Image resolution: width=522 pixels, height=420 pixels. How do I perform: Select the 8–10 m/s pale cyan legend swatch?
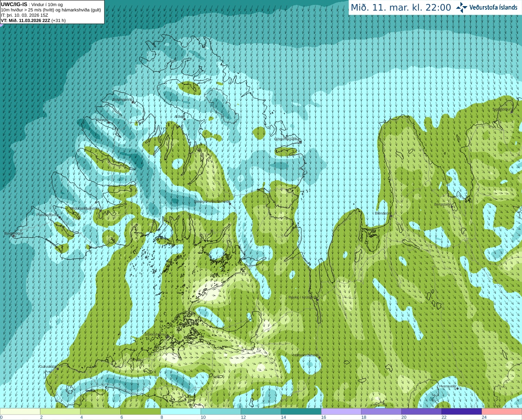181,411
